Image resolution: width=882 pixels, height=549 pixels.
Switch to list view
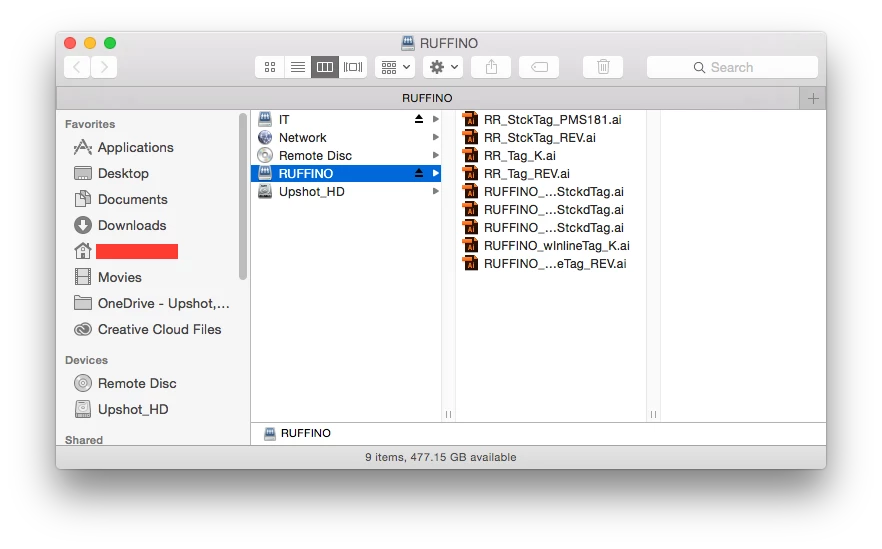tap(298, 67)
